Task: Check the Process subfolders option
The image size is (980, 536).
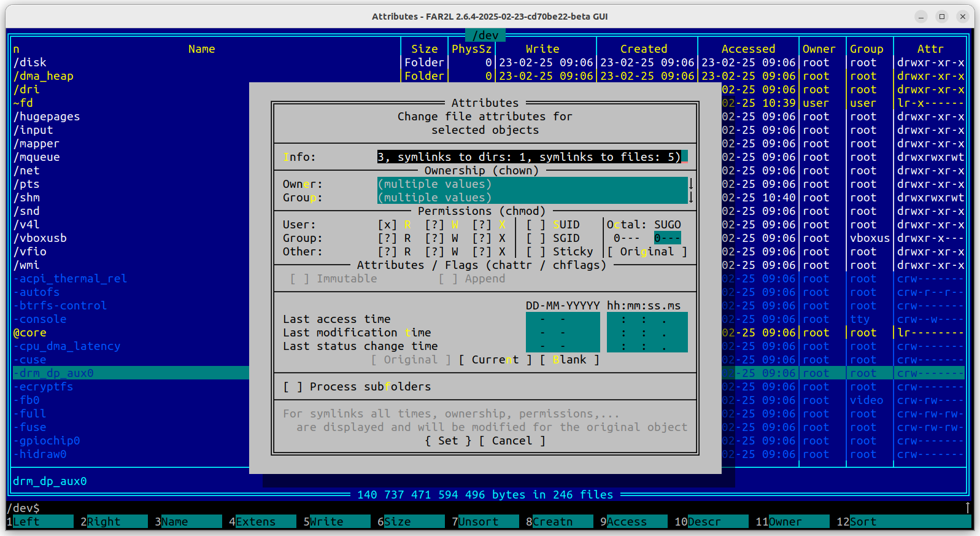Action: [293, 387]
